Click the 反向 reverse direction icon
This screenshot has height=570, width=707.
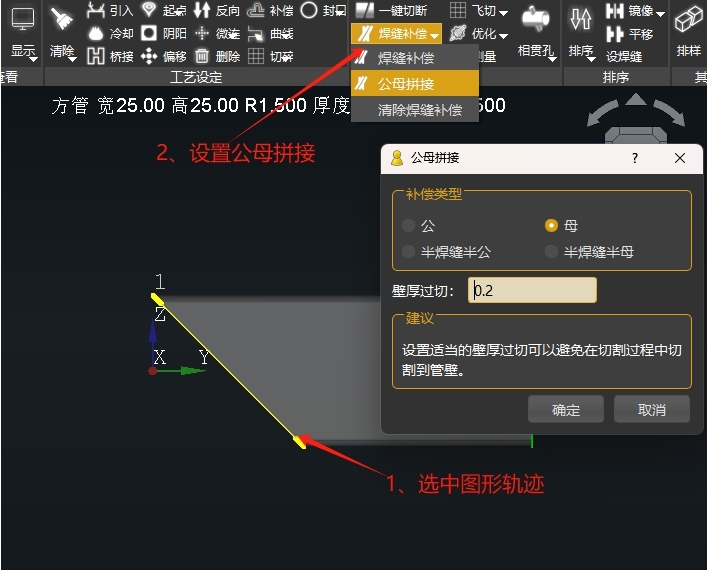point(202,10)
